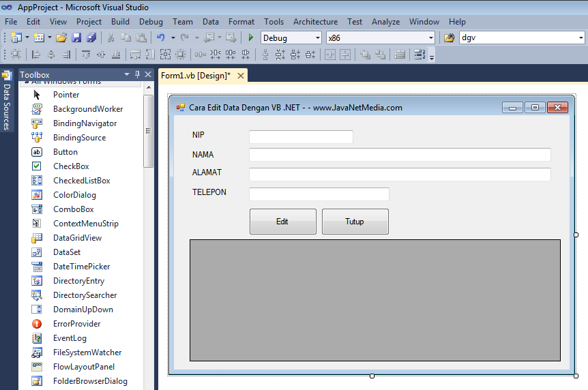Viewport: 588px width, 390px height.
Task: Click the Align to Grid icon
Action: click(x=16, y=55)
